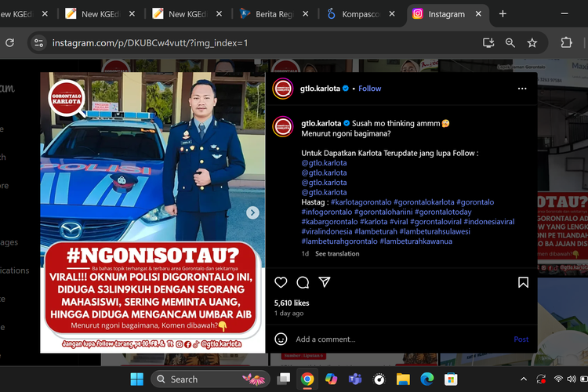Open Windows Start menu
The image size is (588, 392).
(x=137, y=379)
